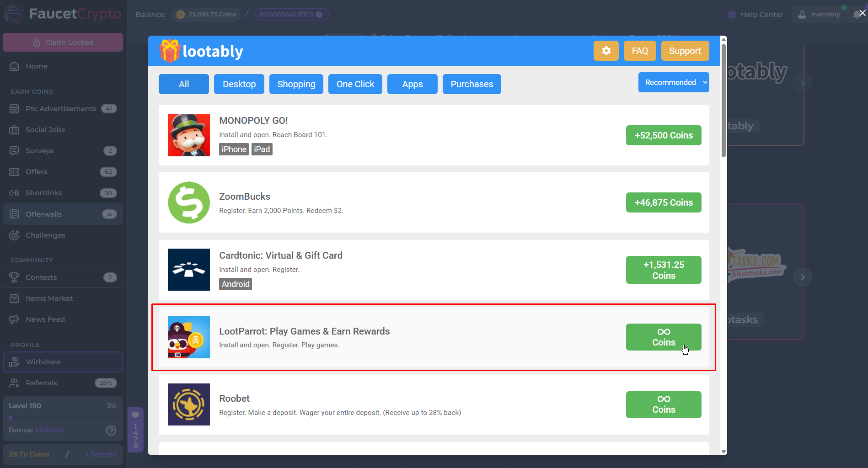Click the MONOPOLY GO! app icon

pos(189,135)
